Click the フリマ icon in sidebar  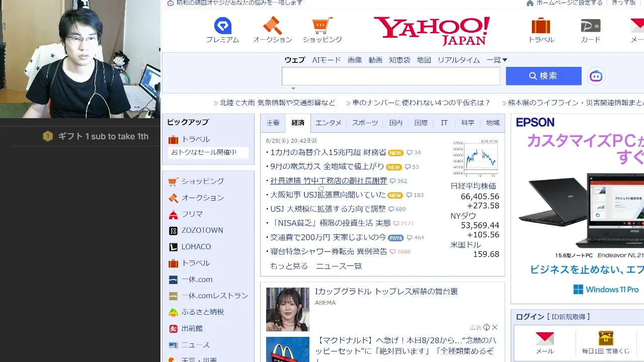click(173, 215)
